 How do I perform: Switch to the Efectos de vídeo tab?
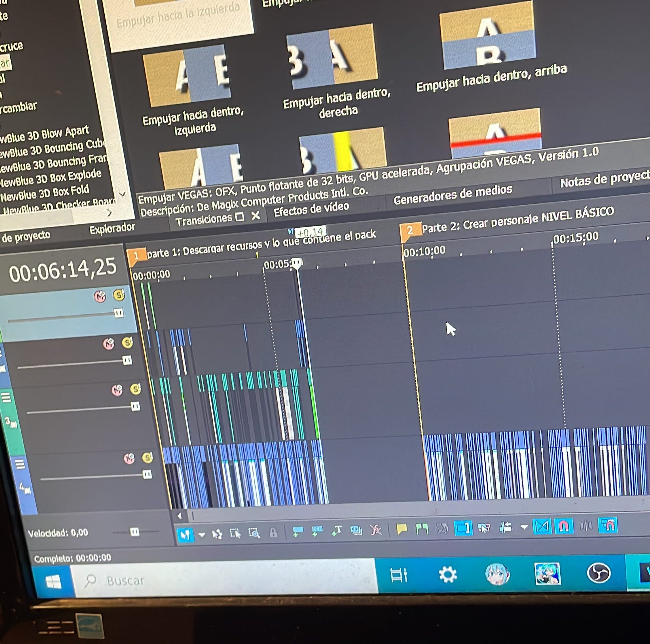[311, 209]
